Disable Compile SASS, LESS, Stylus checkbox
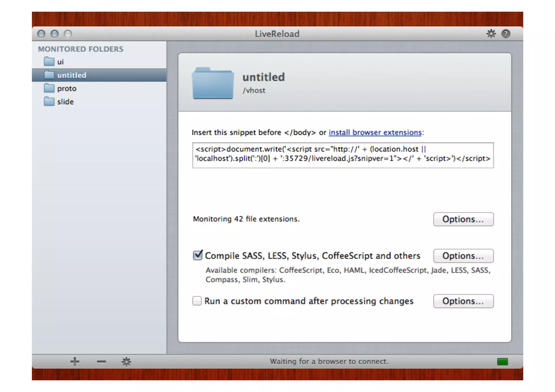 coord(197,255)
